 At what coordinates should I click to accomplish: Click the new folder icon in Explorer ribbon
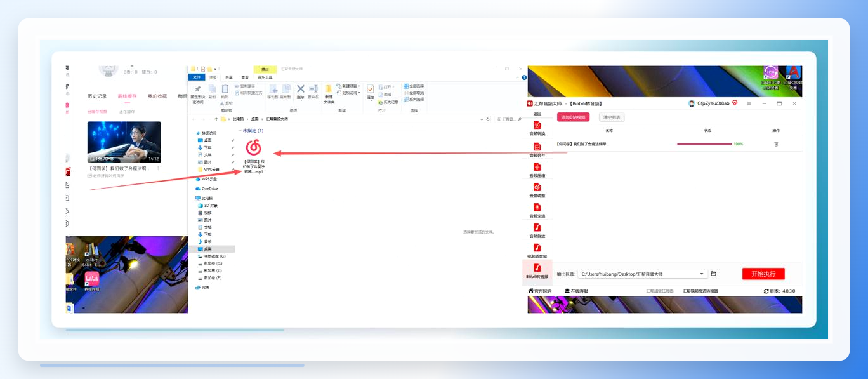pos(329,89)
